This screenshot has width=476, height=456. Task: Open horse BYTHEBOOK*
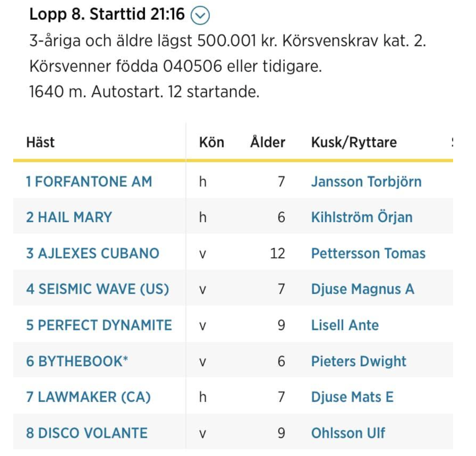[77, 361]
